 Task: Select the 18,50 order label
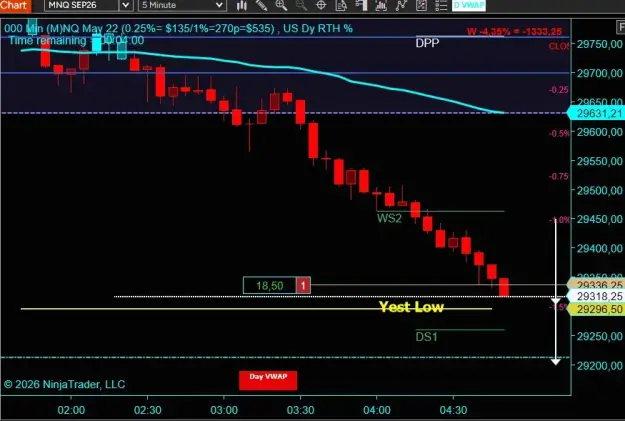coord(269,285)
